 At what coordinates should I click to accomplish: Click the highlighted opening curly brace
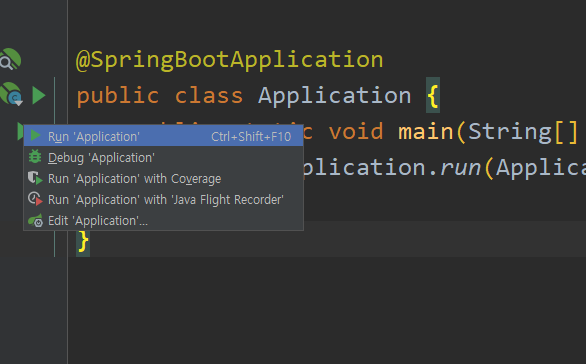coord(433,95)
